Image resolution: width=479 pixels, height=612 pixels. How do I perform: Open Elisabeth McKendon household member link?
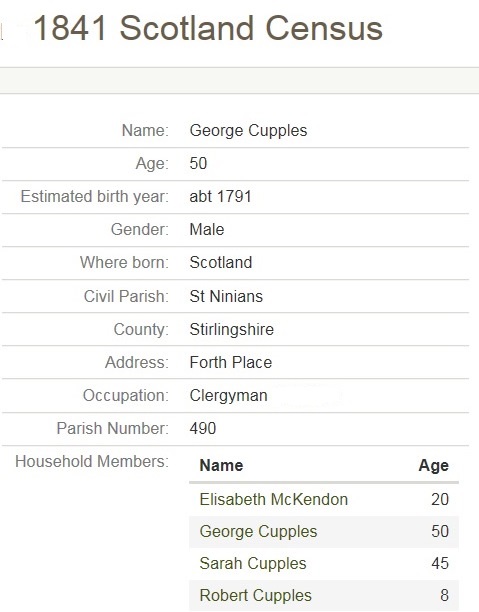point(273,499)
